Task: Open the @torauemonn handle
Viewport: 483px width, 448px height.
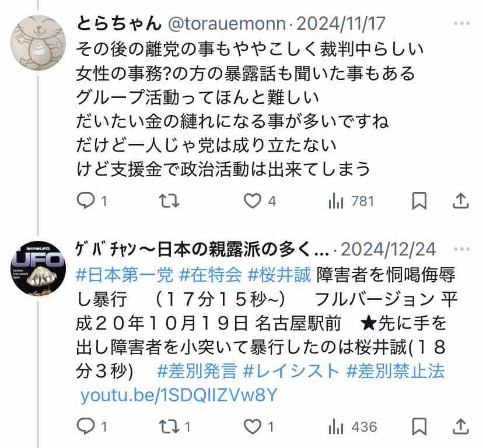Action: coord(227,24)
